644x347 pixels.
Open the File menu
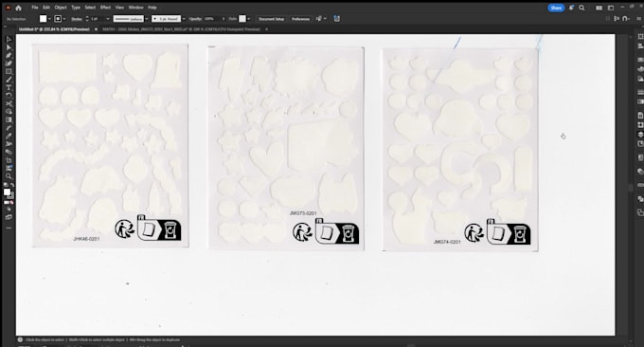(35, 8)
